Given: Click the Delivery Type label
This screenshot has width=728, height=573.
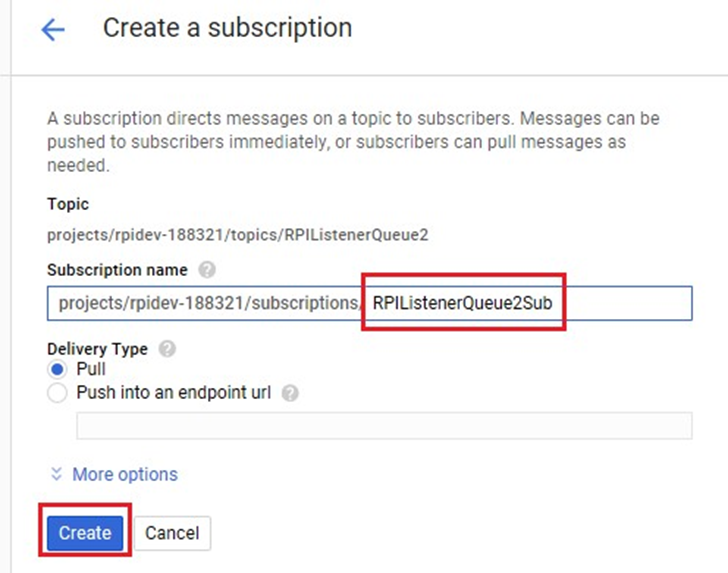Looking at the screenshot, I should 97,349.
